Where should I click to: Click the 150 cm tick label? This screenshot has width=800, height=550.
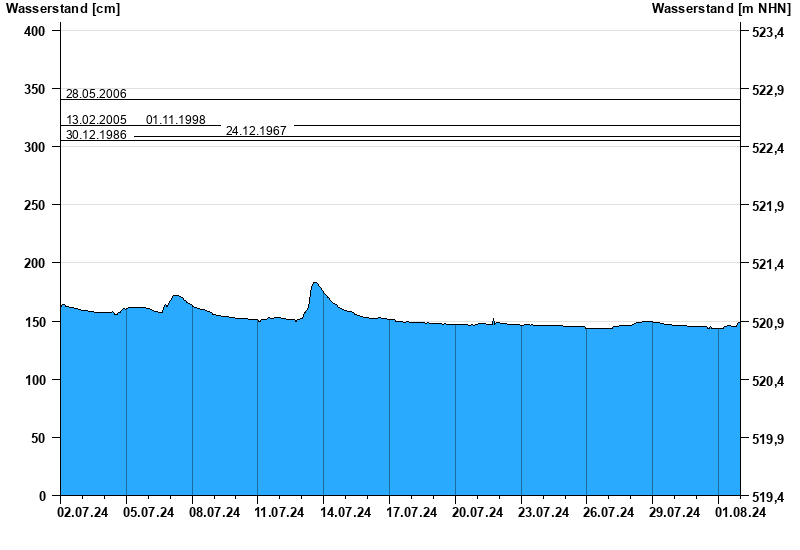35,322
